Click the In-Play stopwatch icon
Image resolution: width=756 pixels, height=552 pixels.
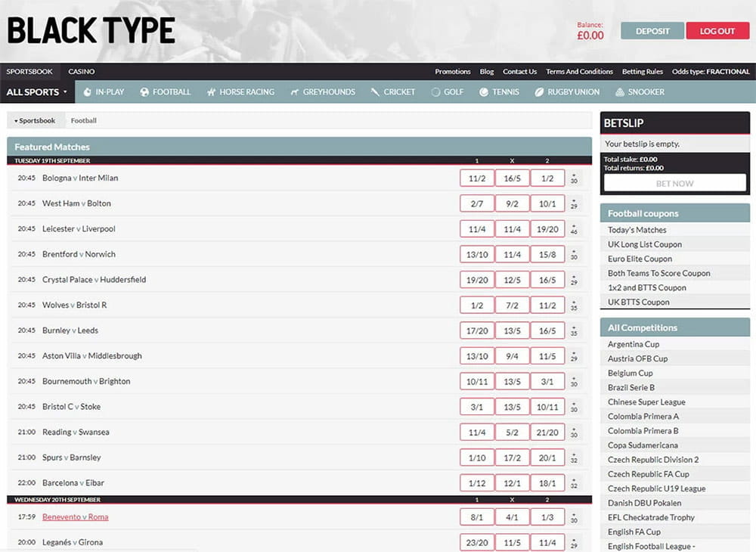pyautogui.click(x=87, y=92)
